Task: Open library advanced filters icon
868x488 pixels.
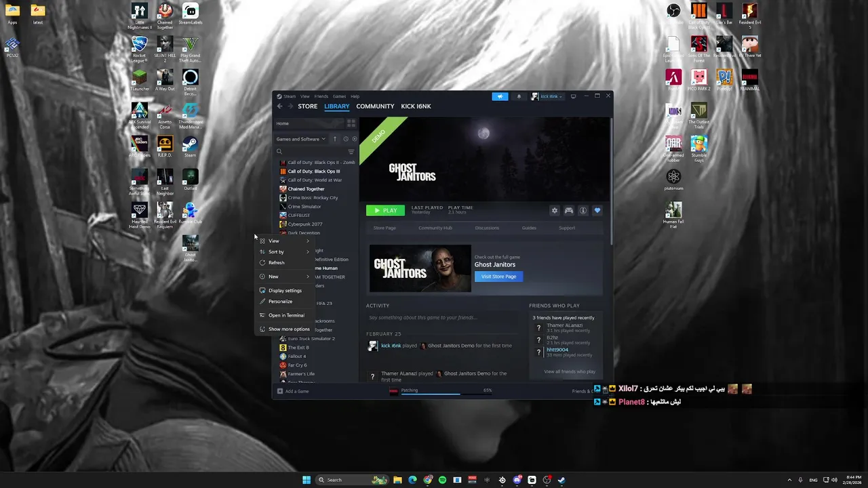Action: [x=351, y=152]
